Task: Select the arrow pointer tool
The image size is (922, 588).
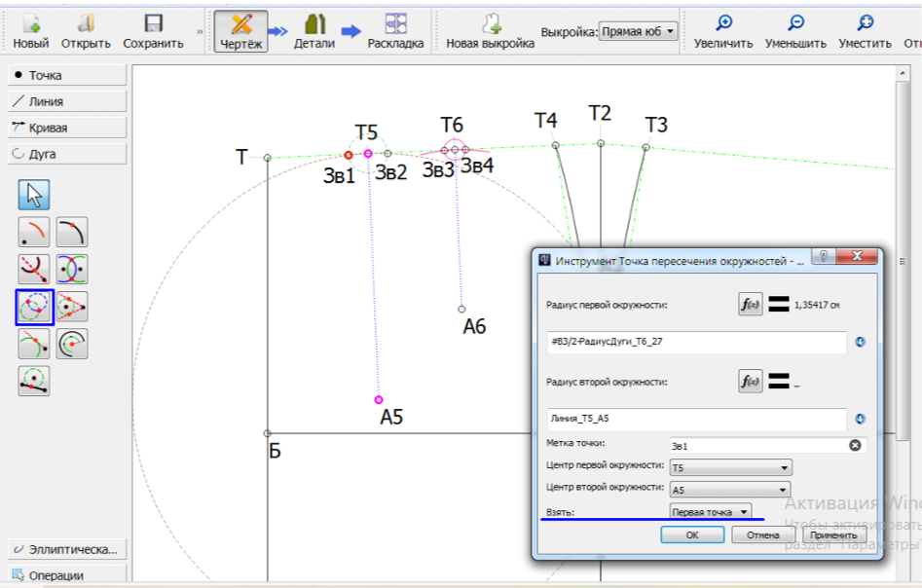Action: pyautogui.click(x=34, y=195)
